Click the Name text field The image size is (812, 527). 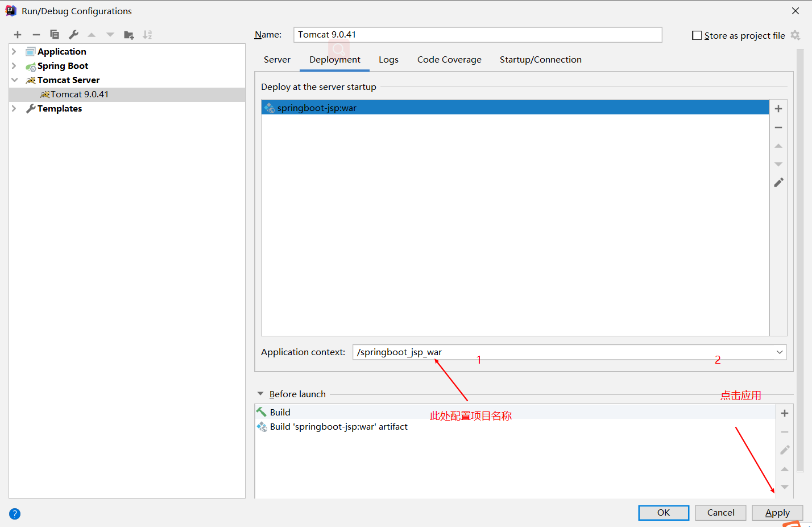click(x=478, y=35)
